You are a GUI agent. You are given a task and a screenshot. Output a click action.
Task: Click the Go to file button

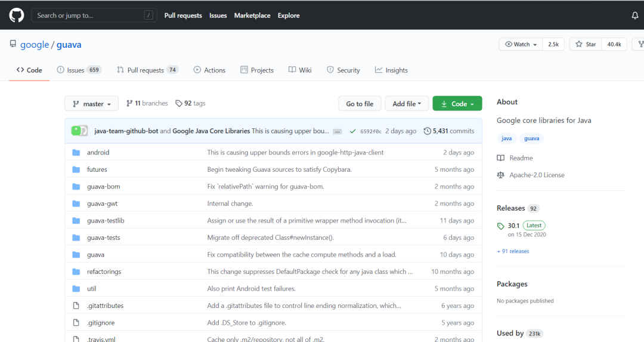360,104
